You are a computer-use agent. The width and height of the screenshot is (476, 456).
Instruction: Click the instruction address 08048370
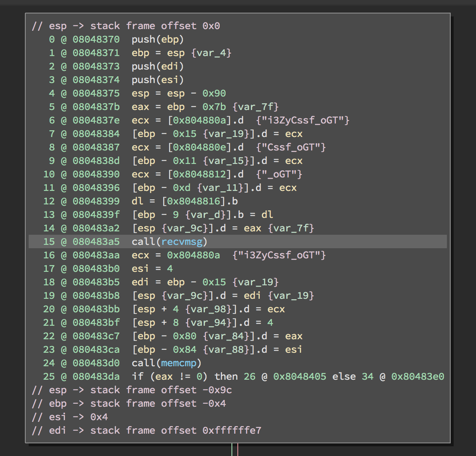click(x=86, y=39)
